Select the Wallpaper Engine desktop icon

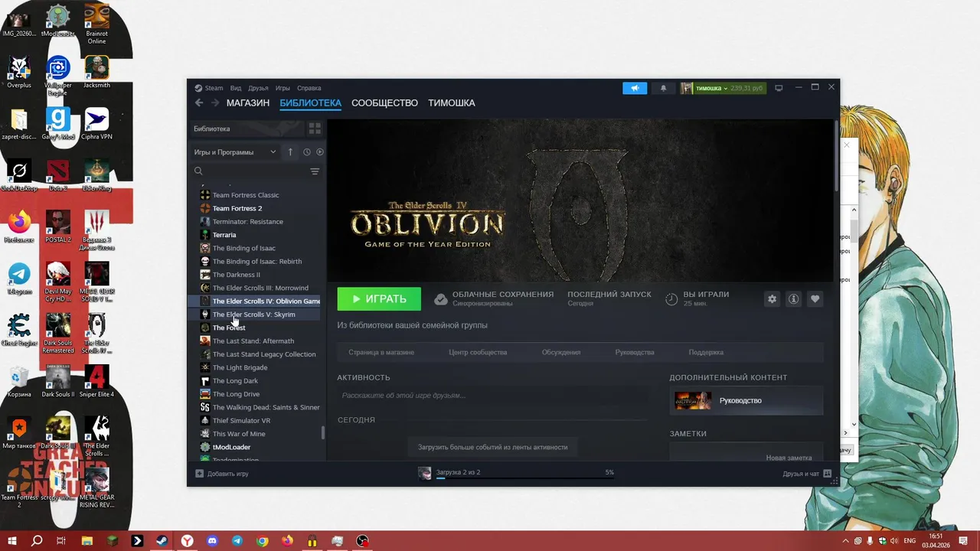(58, 76)
